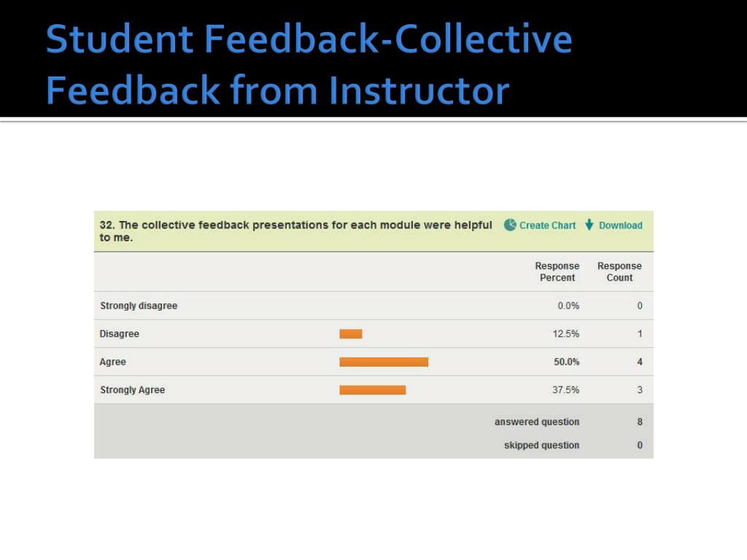Select the Agree row label
The height and width of the screenshot is (560, 747).
pyautogui.click(x=112, y=362)
